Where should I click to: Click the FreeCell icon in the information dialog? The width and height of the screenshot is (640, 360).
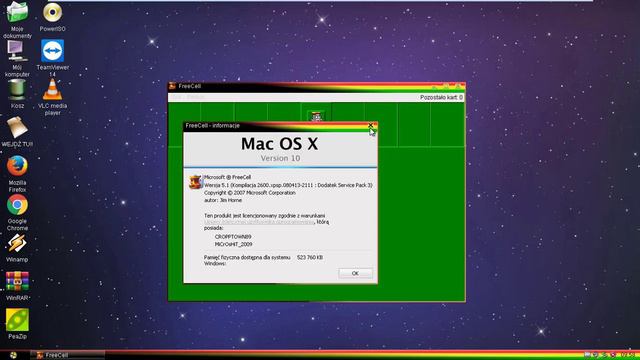click(196, 181)
